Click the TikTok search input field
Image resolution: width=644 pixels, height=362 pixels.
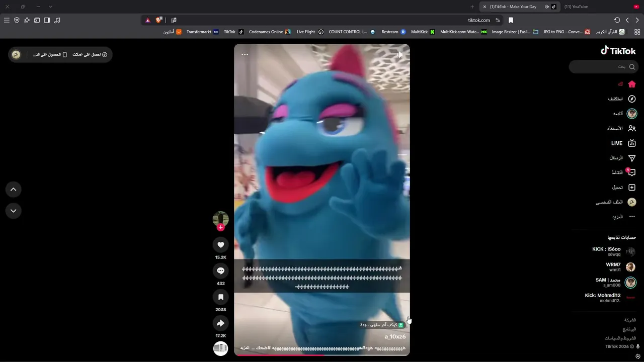pos(603,66)
